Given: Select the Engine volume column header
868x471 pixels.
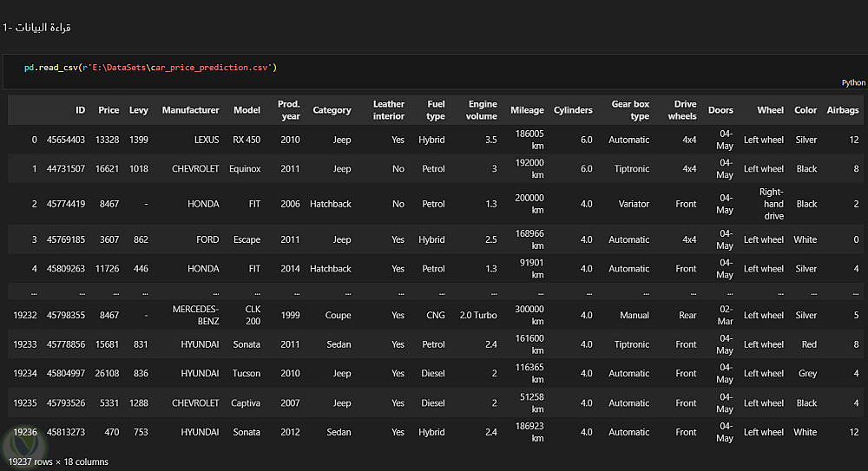Looking at the screenshot, I should coord(482,110).
